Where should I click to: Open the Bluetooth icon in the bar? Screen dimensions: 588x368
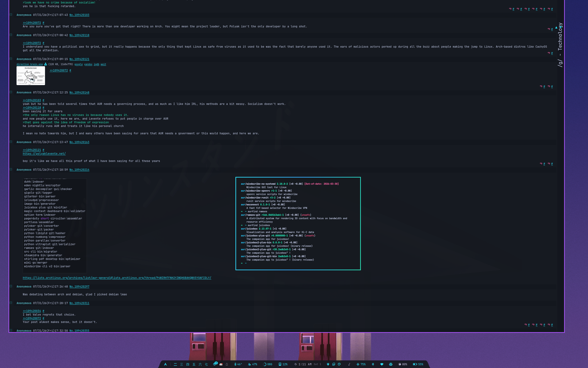[373, 364]
